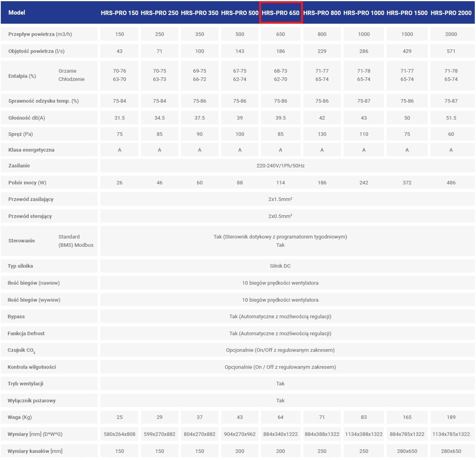Click the 130 pressure cell
The height and width of the screenshot is (460, 476).
point(322,134)
